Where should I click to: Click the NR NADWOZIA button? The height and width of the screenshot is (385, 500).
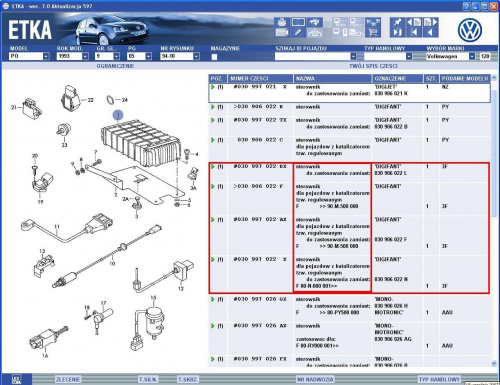315,379
